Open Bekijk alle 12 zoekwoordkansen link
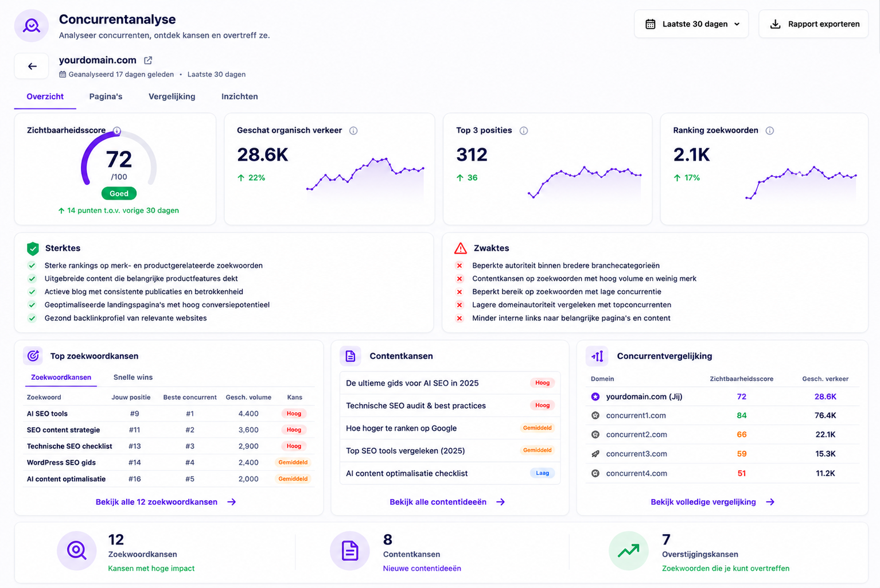 (166, 502)
